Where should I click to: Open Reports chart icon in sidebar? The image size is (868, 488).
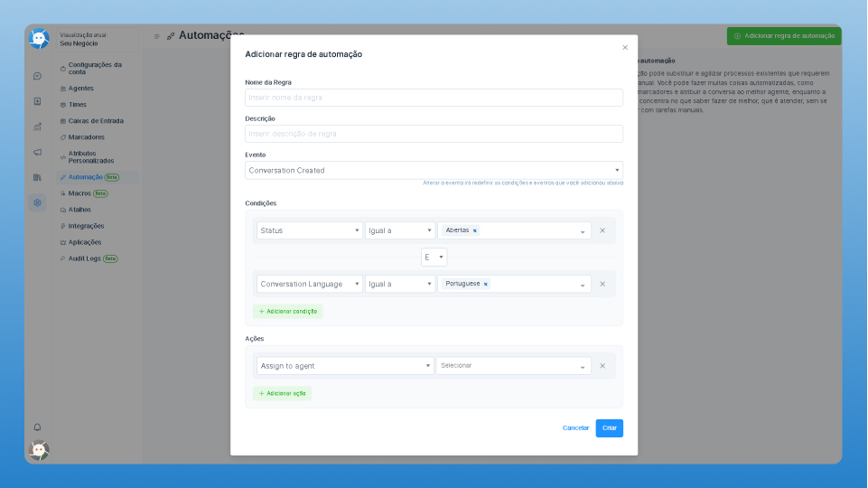(x=37, y=127)
